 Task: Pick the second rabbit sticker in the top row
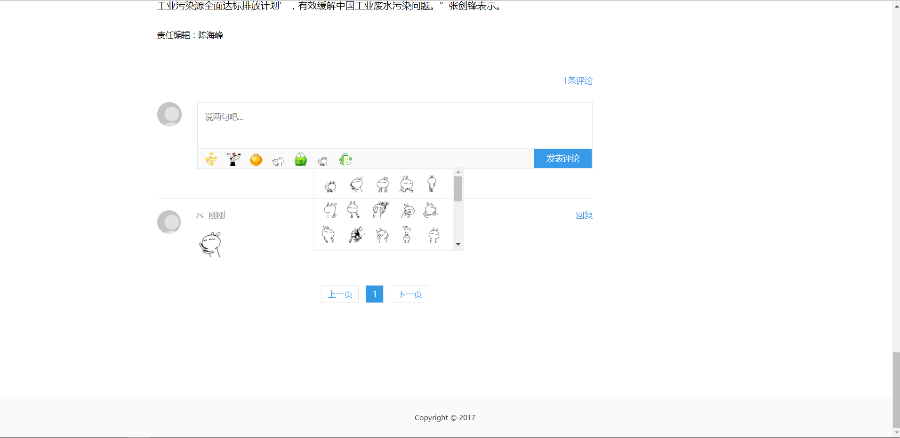(357, 184)
